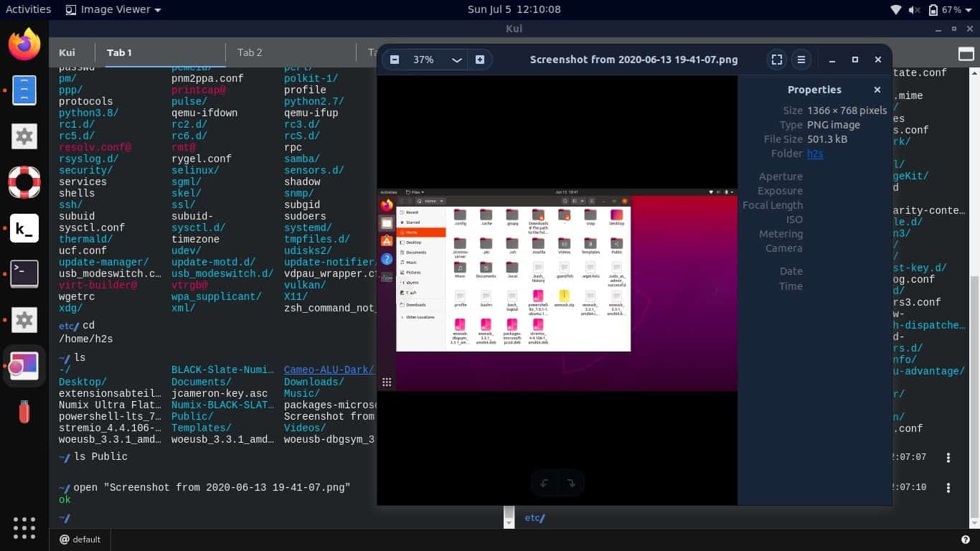Zoom out with the minus icon
The height and width of the screenshot is (551, 980).
(x=395, y=60)
